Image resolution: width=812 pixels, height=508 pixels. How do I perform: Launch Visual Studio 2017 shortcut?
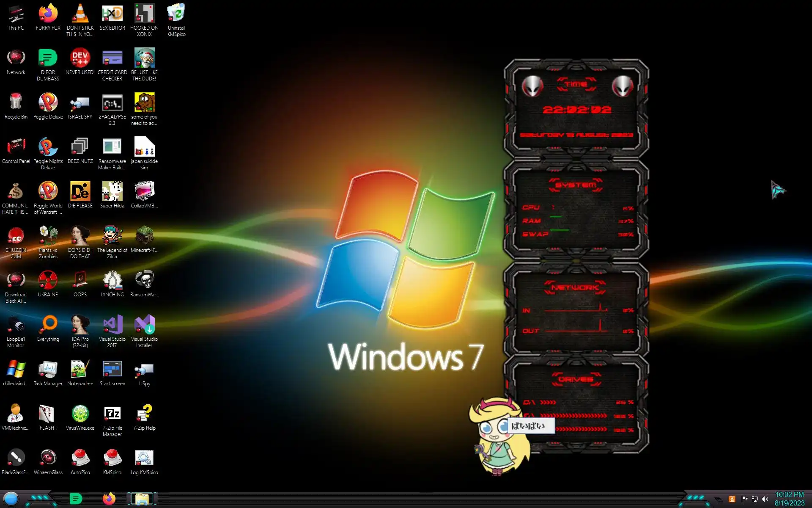[x=112, y=325]
